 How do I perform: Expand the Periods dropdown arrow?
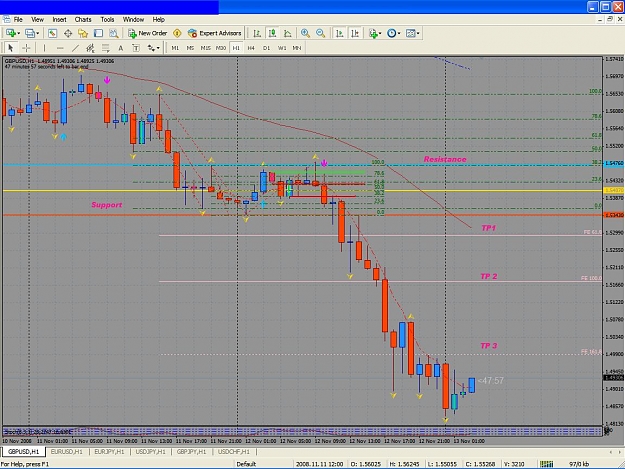[399, 33]
